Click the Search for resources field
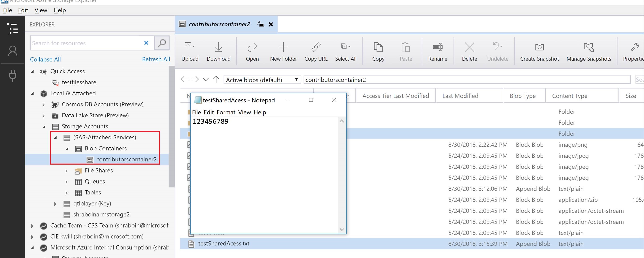This screenshot has height=258, width=644. point(85,43)
